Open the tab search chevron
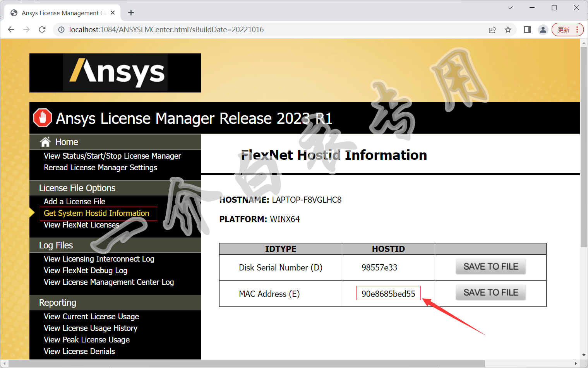The height and width of the screenshot is (368, 588). tap(510, 8)
